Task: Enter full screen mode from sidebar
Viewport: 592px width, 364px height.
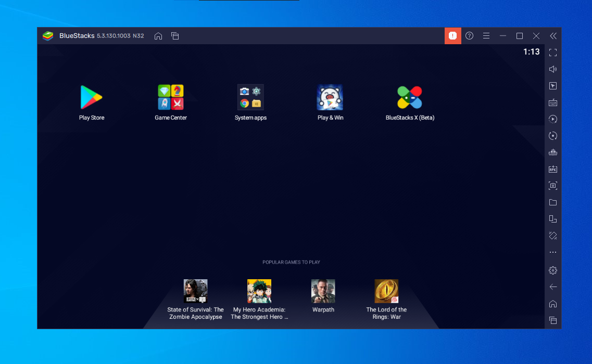Action: click(x=553, y=53)
